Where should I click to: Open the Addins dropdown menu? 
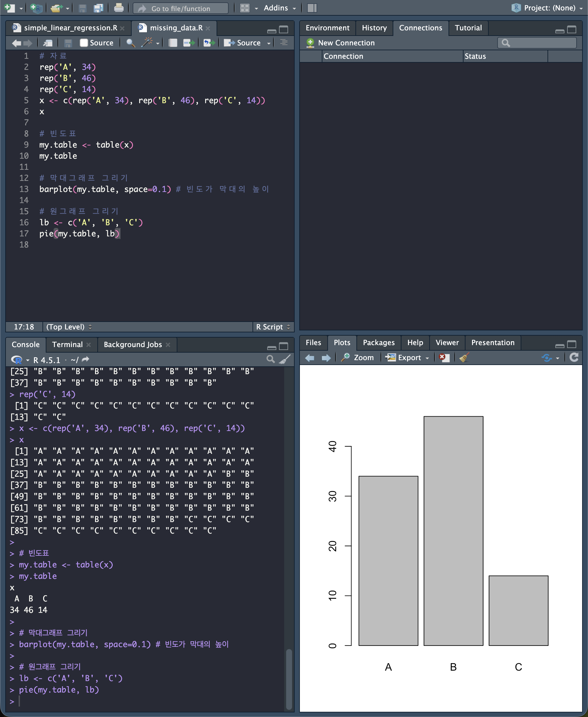click(x=279, y=8)
